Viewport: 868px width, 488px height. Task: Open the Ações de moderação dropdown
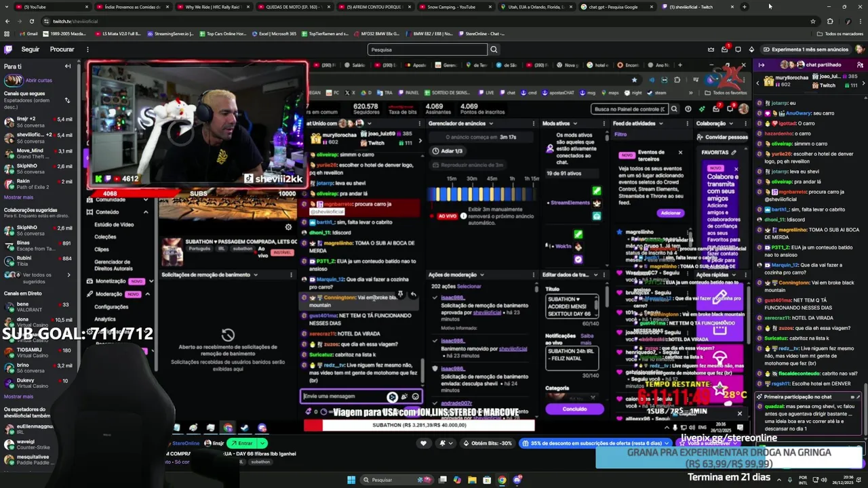(x=481, y=275)
